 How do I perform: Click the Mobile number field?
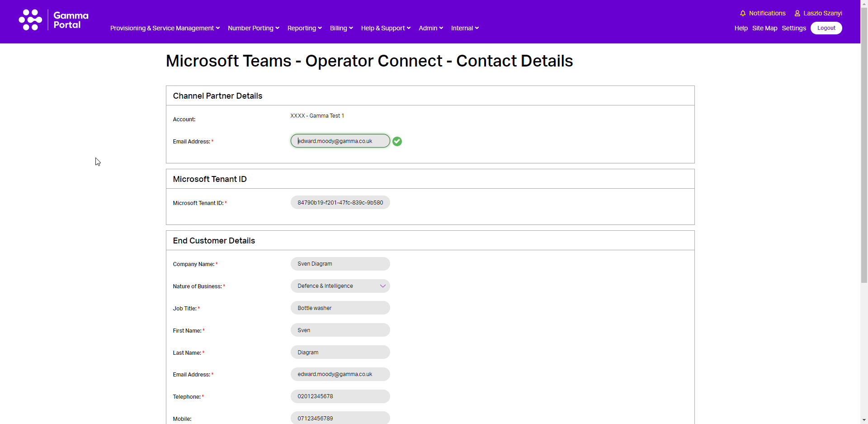click(340, 418)
